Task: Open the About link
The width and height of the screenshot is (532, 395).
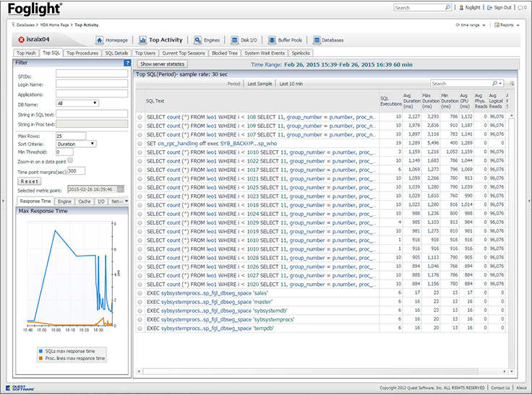Action: (521, 388)
